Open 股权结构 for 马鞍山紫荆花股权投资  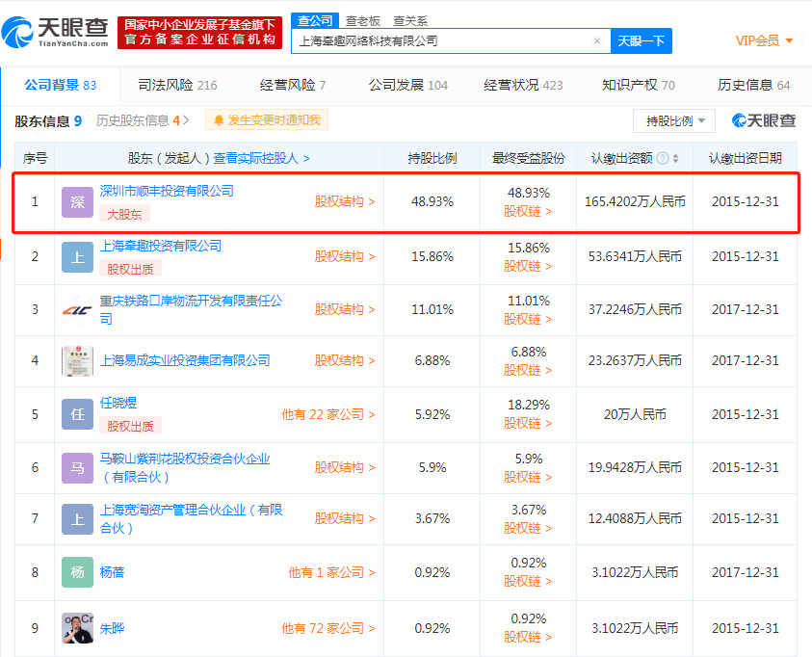click(x=345, y=467)
